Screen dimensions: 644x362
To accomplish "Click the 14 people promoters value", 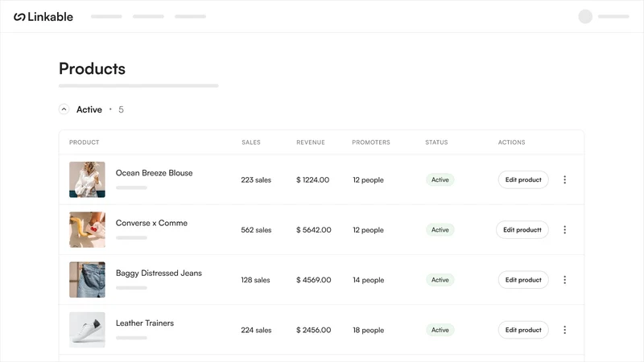I will 368,280.
